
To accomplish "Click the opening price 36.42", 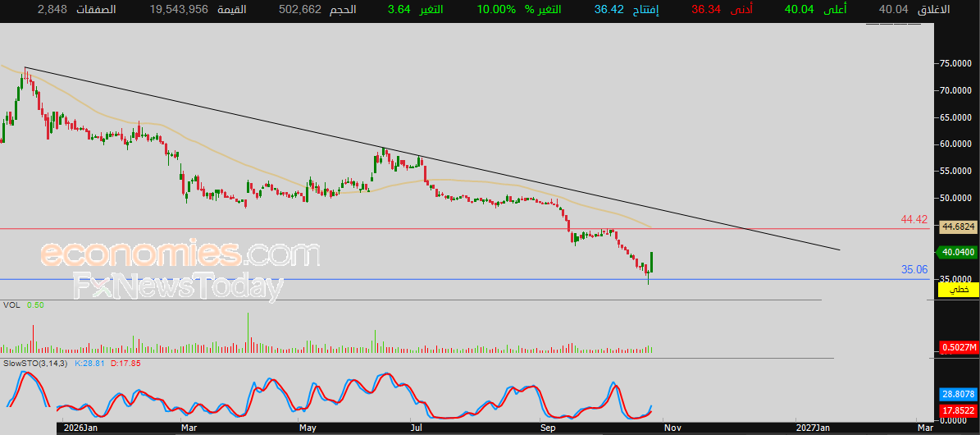I will [609, 9].
